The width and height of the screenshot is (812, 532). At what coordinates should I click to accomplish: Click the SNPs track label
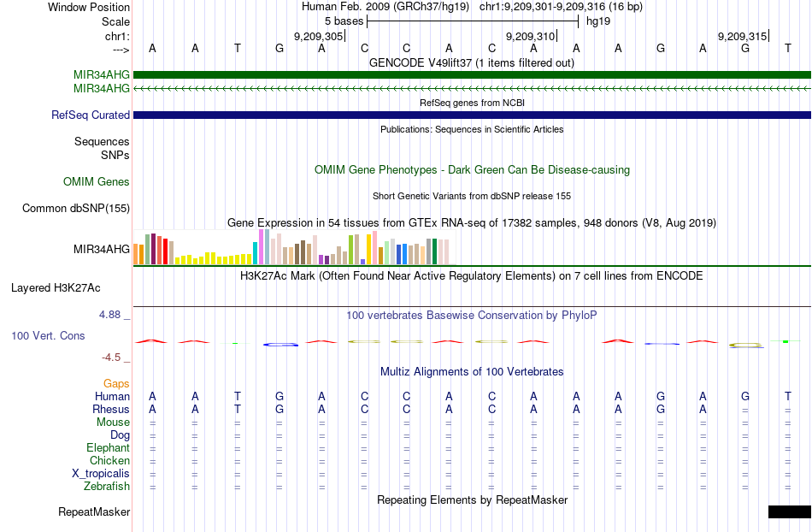click(x=115, y=155)
